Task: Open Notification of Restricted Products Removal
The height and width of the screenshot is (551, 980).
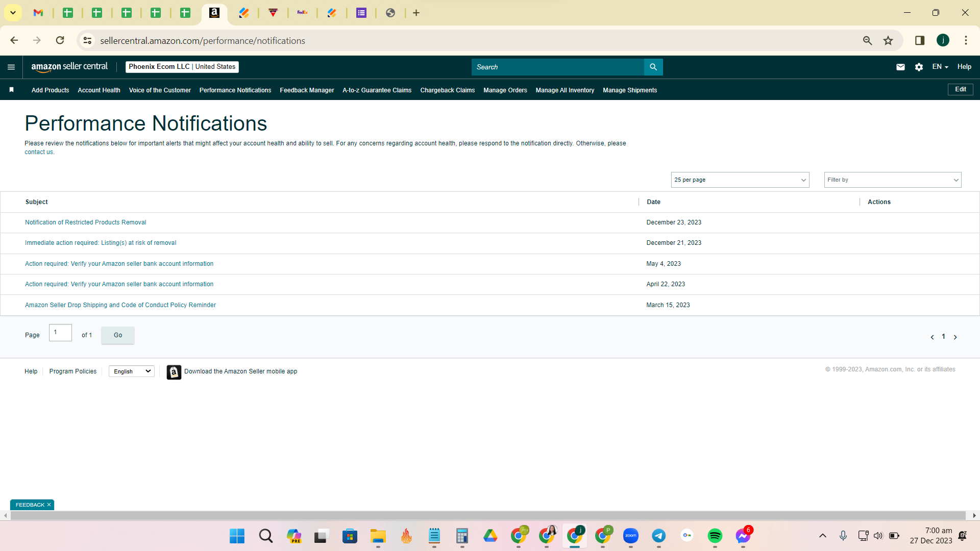Action: click(x=86, y=222)
